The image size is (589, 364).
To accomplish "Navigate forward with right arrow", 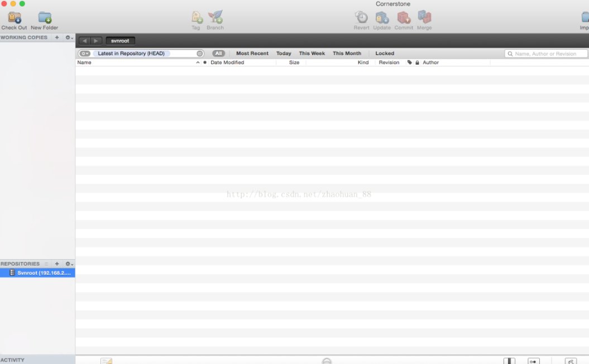I will (96, 41).
